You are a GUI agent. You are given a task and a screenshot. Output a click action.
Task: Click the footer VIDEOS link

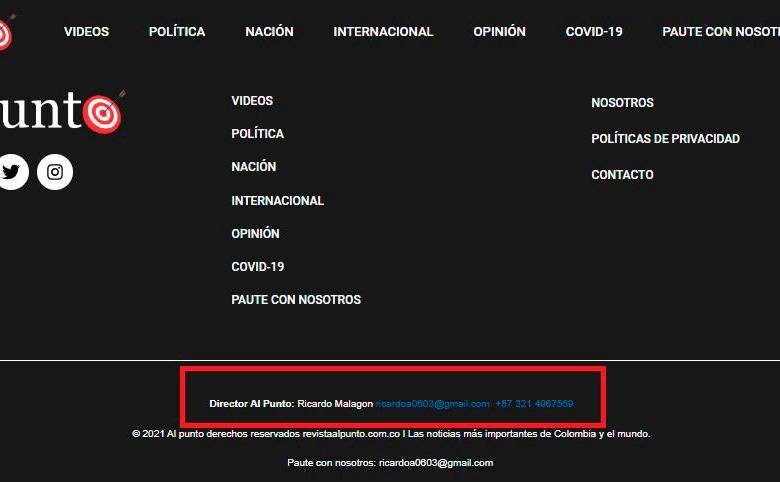point(252,101)
